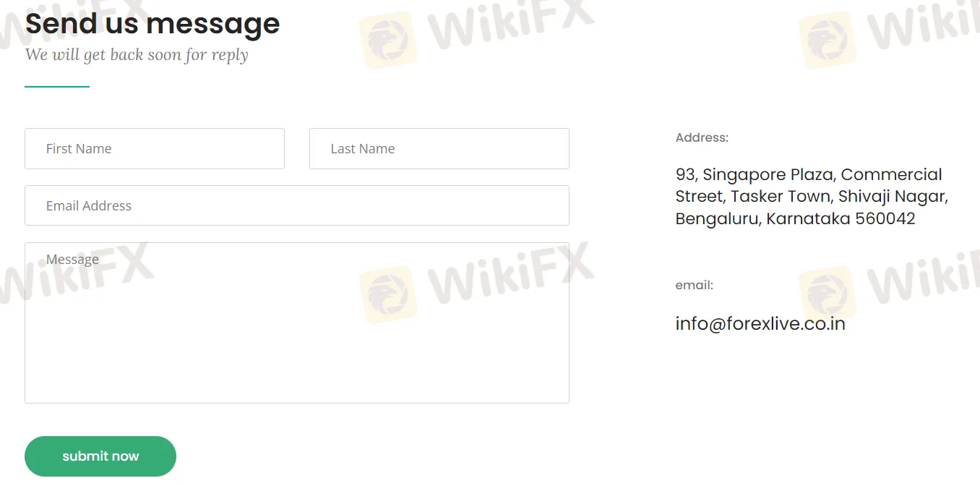
Task: Click the submit now button
Action: point(100,456)
